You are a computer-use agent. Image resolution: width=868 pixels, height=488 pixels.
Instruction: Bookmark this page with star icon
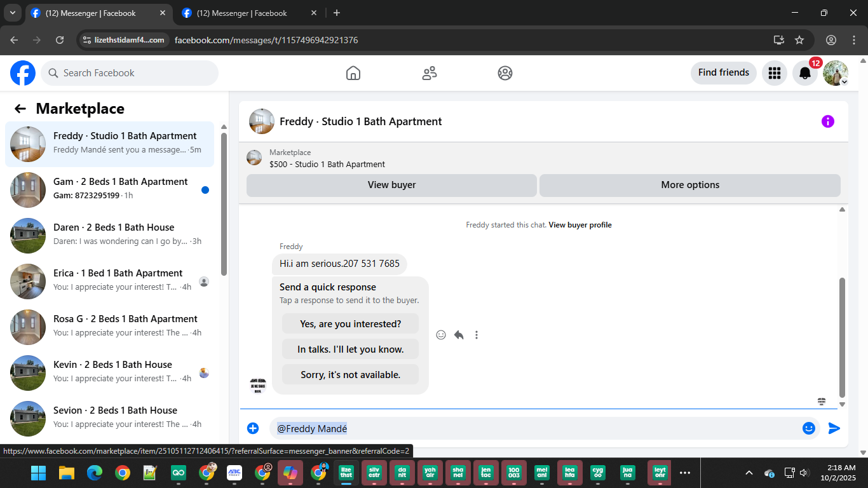(x=799, y=40)
